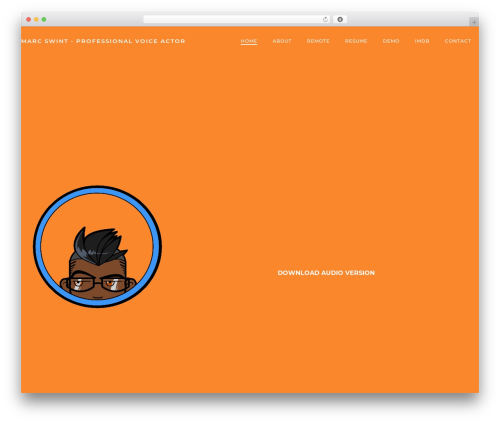
Task: Open a new tab with plus button
Action: [474, 22]
